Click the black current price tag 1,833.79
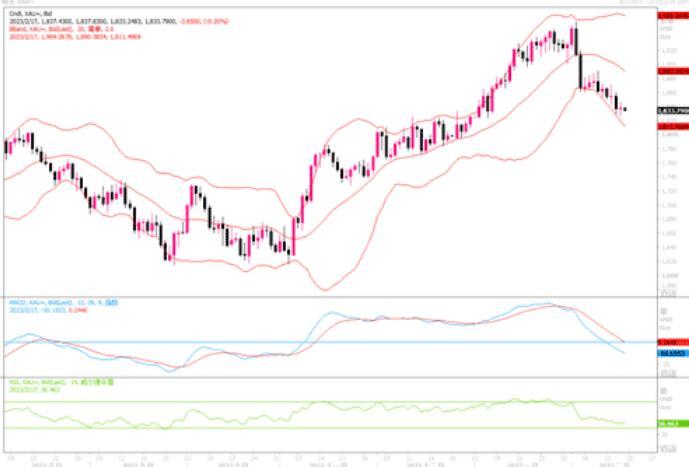Screen dimensions: 689x467 [671, 109]
